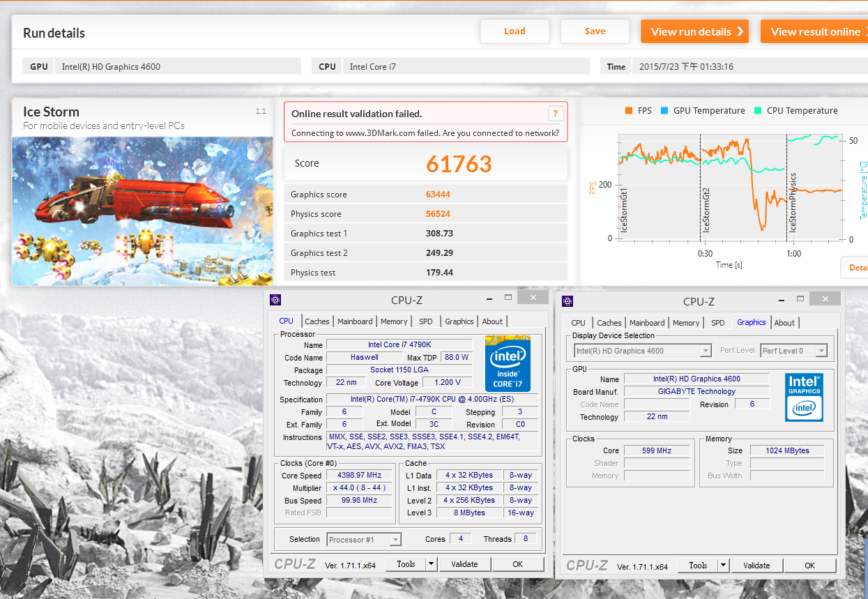Image resolution: width=868 pixels, height=599 pixels.
Task: Click the Multiplier value x 44.0 ( 8 - 44 )
Action: point(360,488)
